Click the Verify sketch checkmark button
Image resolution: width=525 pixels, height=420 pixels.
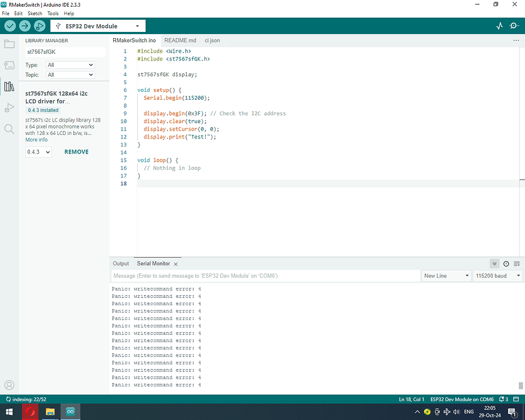point(10,26)
